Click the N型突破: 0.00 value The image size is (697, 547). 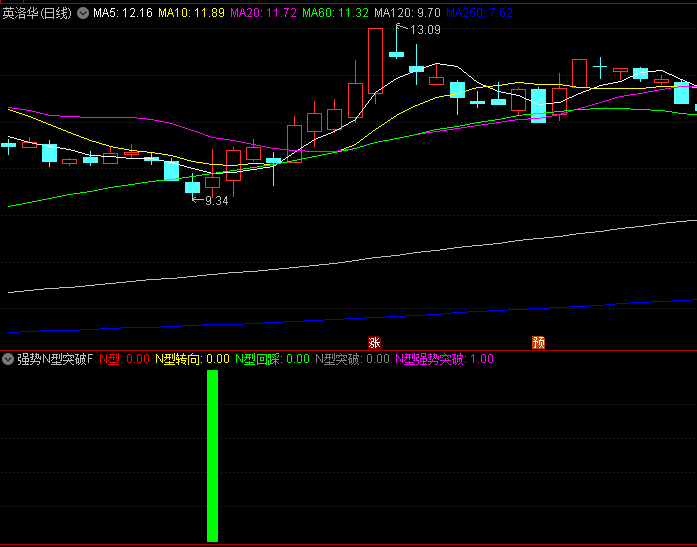tap(353, 359)
